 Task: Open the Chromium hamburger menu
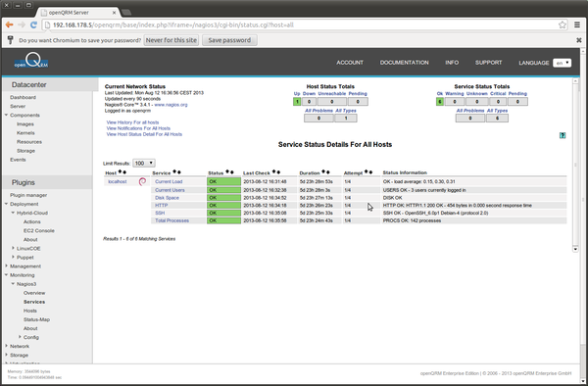coord(577,24)
